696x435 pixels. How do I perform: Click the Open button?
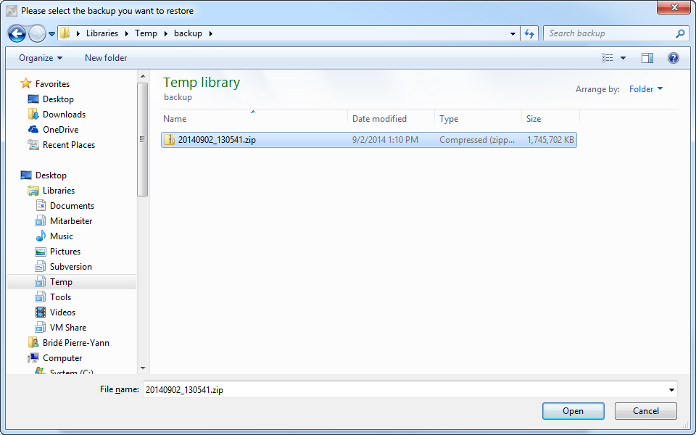tap(573, 411)
